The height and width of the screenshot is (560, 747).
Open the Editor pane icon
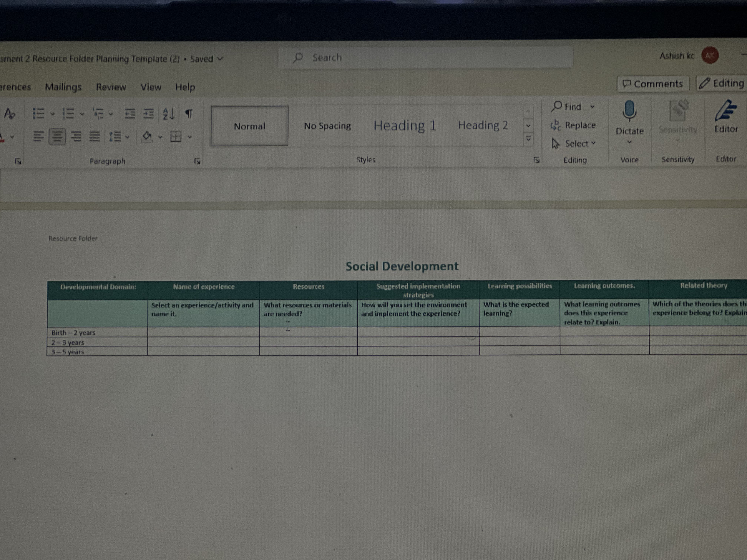[725, 111]
